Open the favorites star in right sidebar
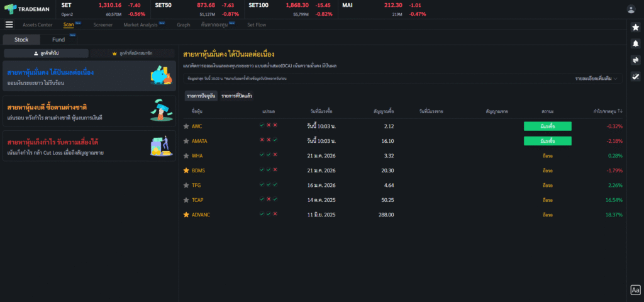This screenshot has width=644, height=302. 635,28
